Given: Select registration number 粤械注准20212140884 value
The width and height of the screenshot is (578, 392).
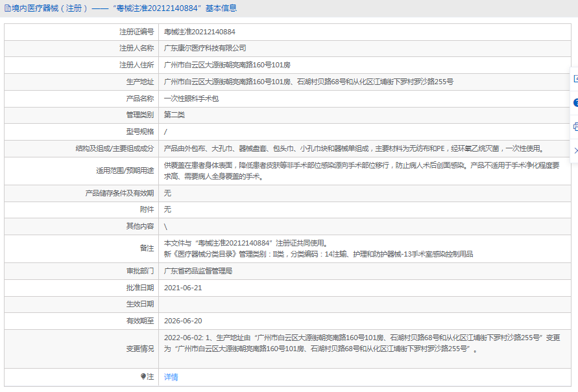Looking at the screenshot, I should tap(200, 32).
